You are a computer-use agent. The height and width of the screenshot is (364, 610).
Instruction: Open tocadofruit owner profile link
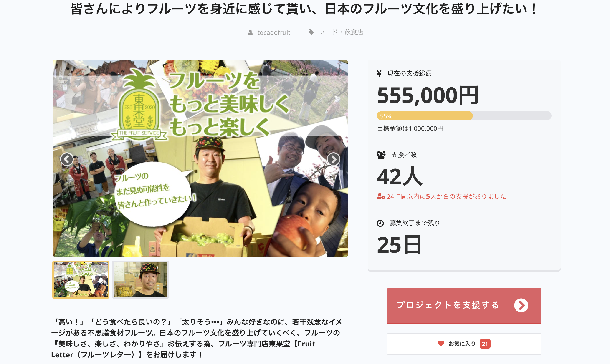274,32
